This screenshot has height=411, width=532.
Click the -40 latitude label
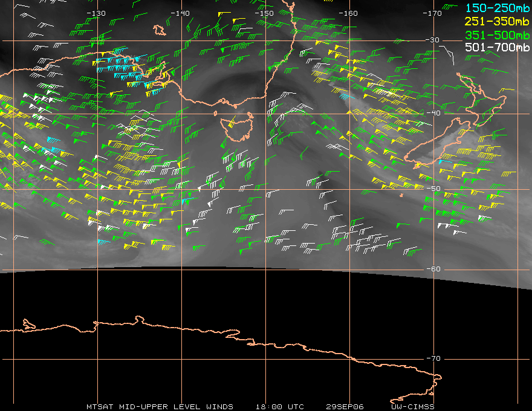point(433,113)
